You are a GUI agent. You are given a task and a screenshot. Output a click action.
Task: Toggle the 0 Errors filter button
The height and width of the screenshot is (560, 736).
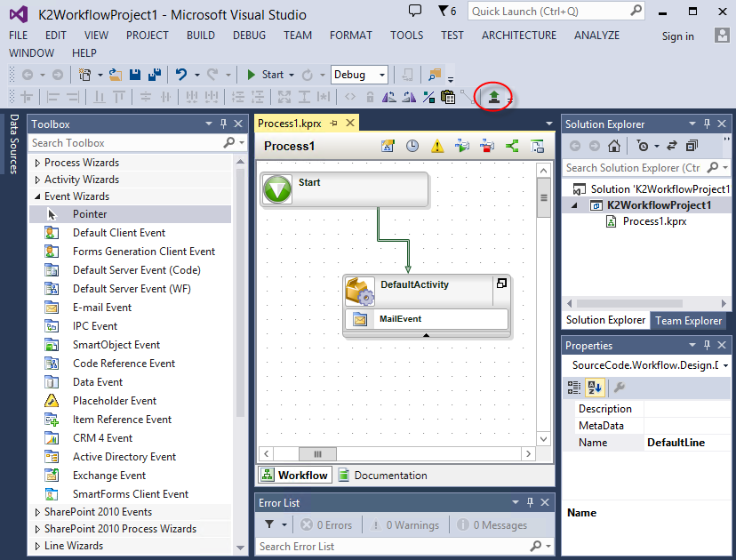pyautogui.click(x=326, y=524)
